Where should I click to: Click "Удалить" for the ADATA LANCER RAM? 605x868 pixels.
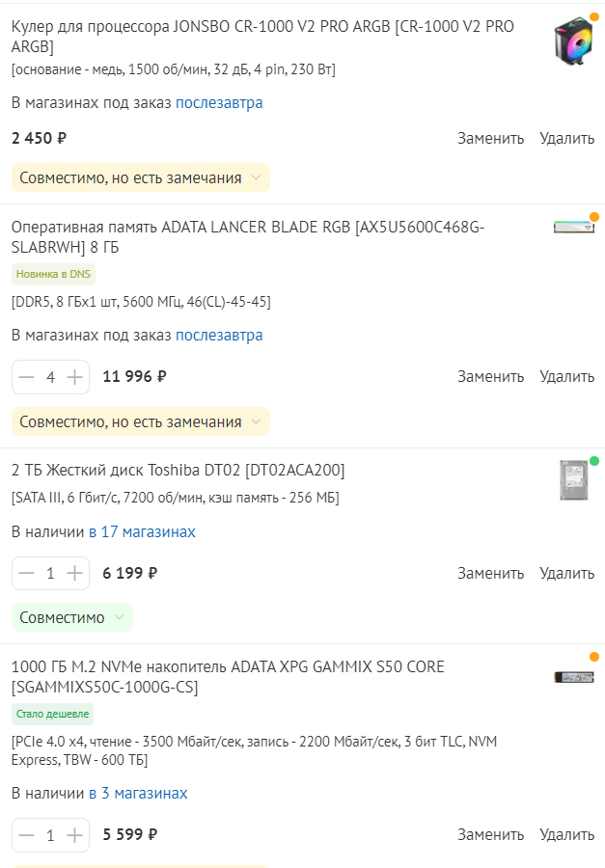coord(566,377)
